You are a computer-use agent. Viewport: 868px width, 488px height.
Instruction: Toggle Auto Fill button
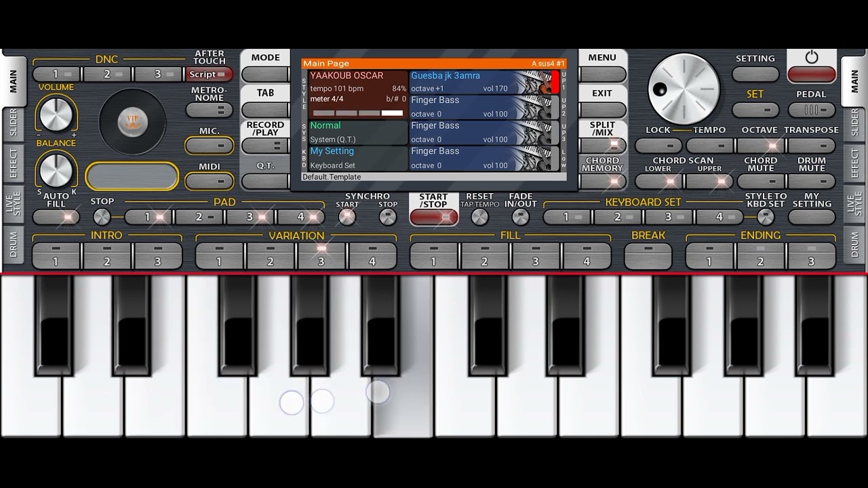coord(56,217)
